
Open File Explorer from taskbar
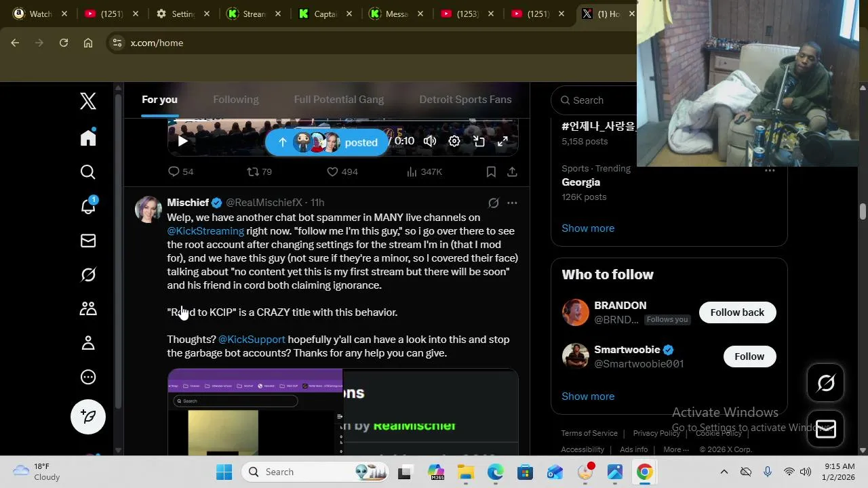coord(466,472)
